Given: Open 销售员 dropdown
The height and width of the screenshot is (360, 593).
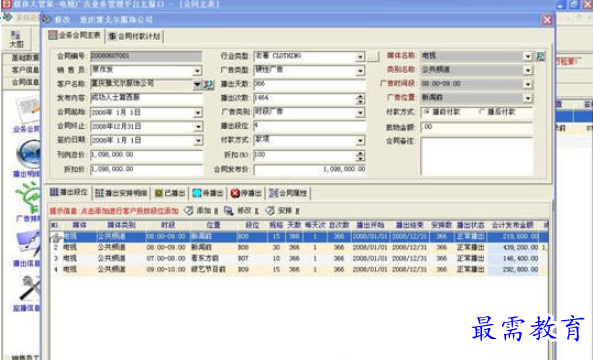Looking at the screenshot, I should tap(197, 71).
